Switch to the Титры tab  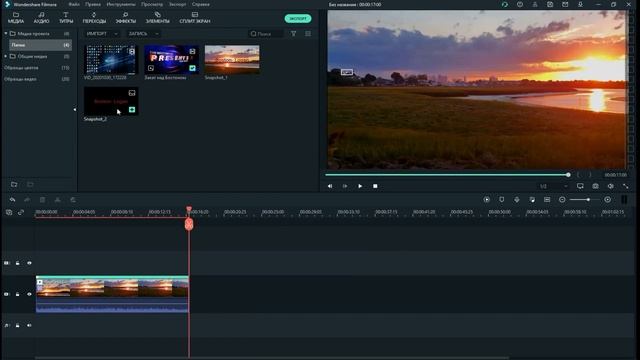66,18
